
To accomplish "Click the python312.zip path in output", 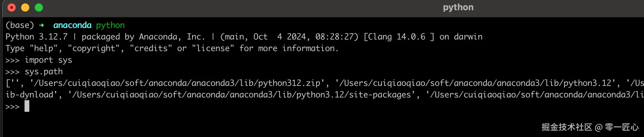I will (177, 83).
